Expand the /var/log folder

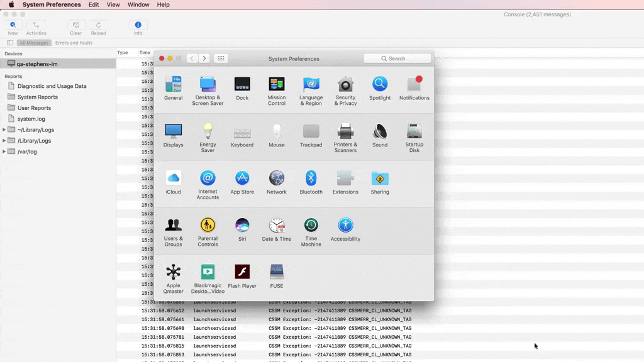point(4,151)
